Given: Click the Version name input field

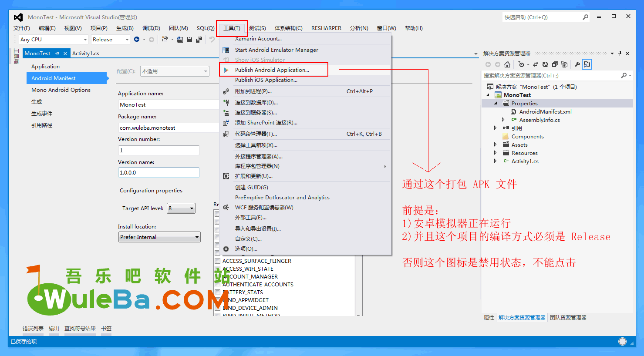Looking at the screenshot, I should pyautogui.click(x=158, y=172).
